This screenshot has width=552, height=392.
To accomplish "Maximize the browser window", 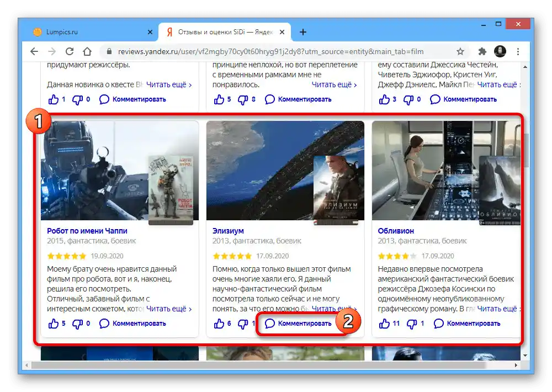I will click(498, 24).
